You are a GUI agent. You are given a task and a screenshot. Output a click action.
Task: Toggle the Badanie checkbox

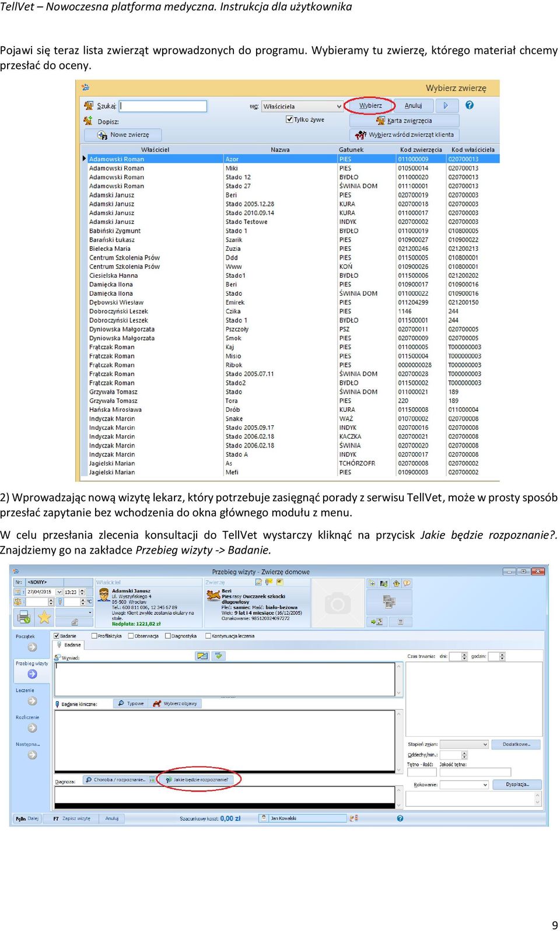(57, 636)
